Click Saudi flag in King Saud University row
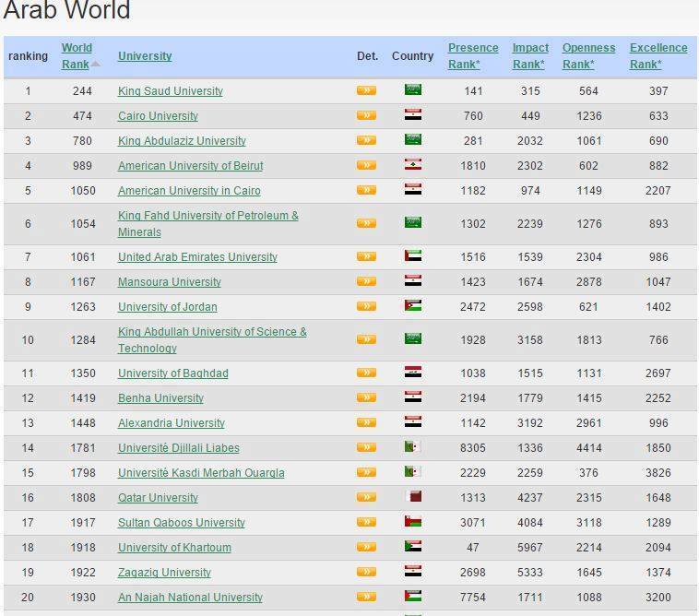 coord(413,89)
